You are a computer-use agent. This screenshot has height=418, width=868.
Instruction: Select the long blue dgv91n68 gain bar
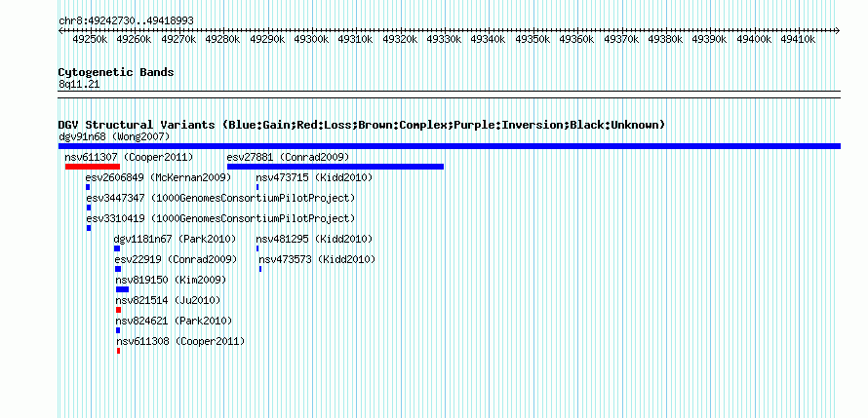450,146
